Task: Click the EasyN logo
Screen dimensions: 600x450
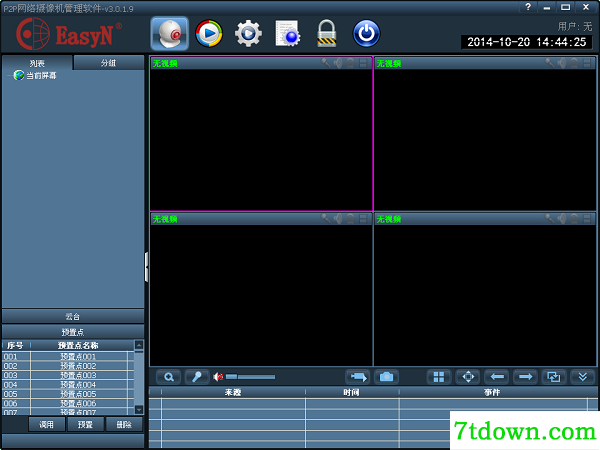Action: [69, 34]
